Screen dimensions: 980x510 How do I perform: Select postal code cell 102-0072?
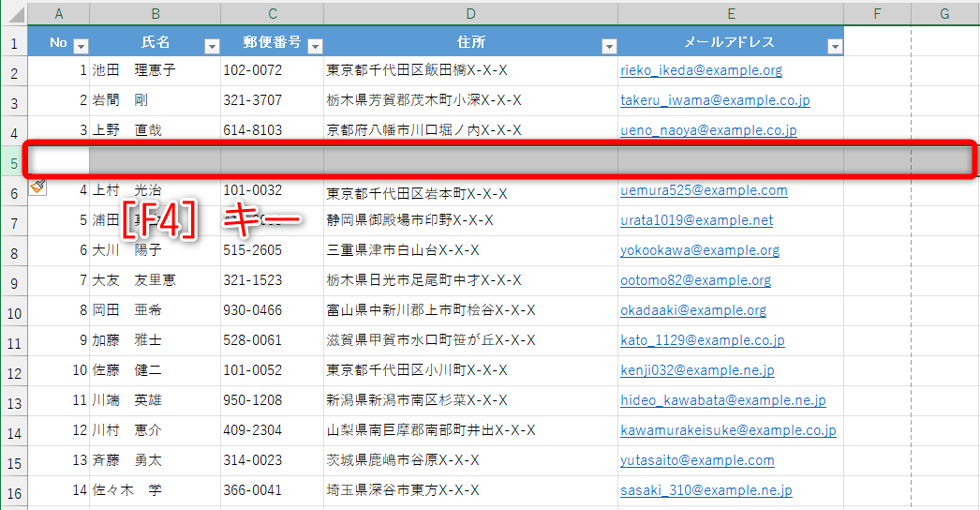(273, 70)
